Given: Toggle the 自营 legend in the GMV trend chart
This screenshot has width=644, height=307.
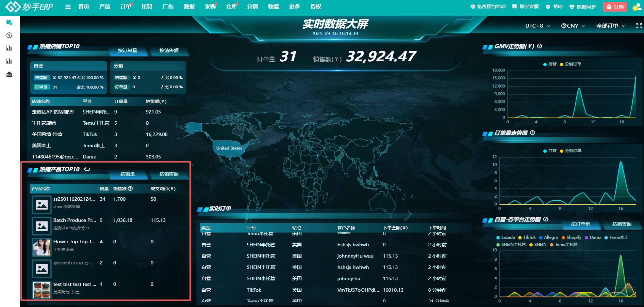Looking at the screenshot, I should tap(550, 64).
